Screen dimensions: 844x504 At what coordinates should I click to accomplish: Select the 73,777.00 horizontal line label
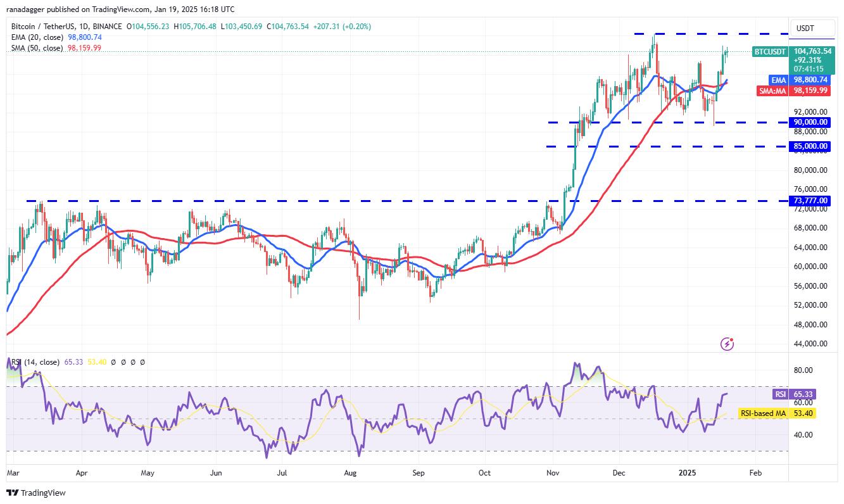click(810, 201)
